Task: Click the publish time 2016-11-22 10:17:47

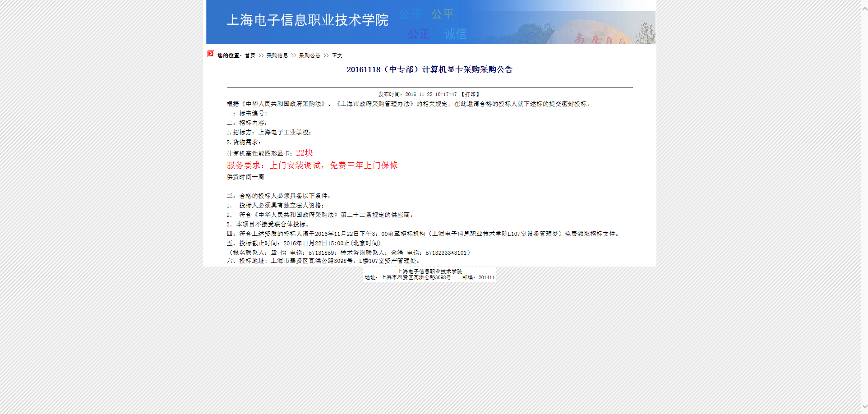Action: (x=430, y=94)
